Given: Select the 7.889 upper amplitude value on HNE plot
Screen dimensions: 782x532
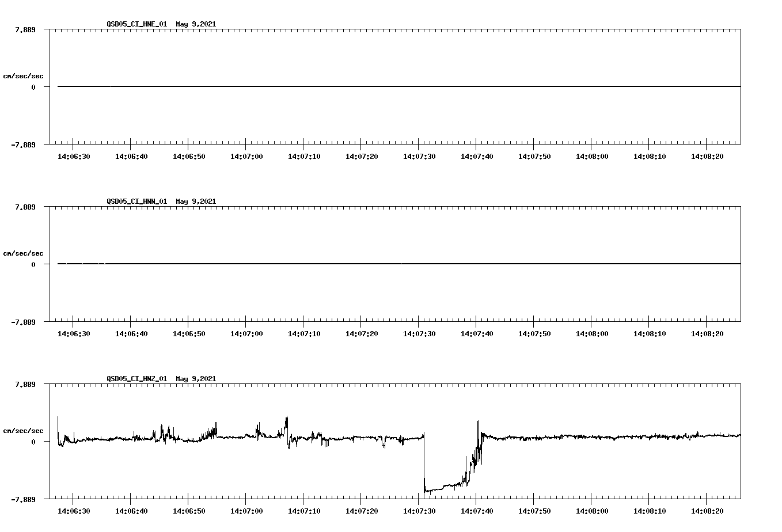Looking at the screenshot, I should (x=25, y=31).
